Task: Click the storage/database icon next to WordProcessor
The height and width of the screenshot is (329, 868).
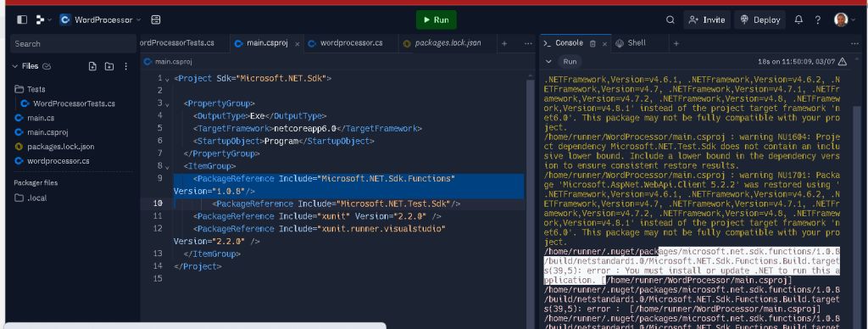Action: pos(156,20)
